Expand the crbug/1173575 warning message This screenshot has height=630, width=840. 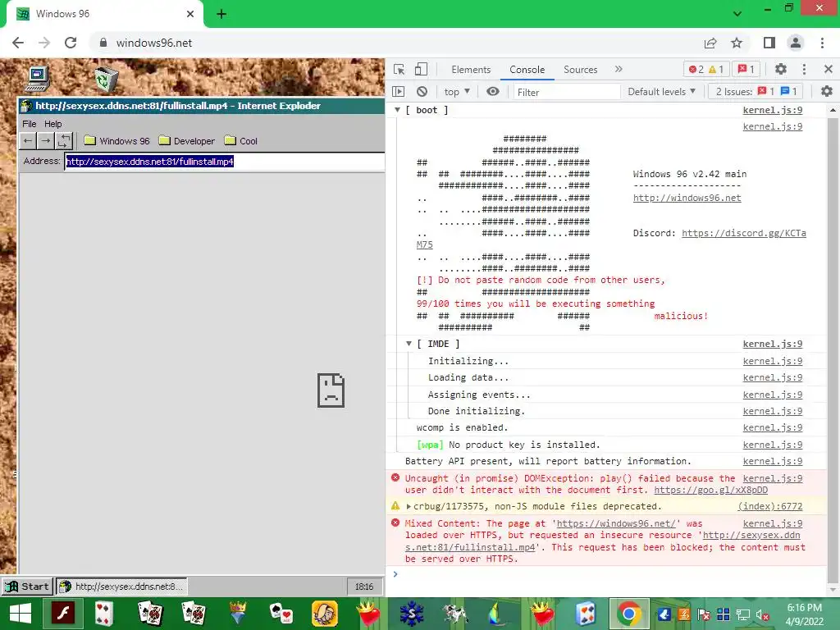(409, 506)
